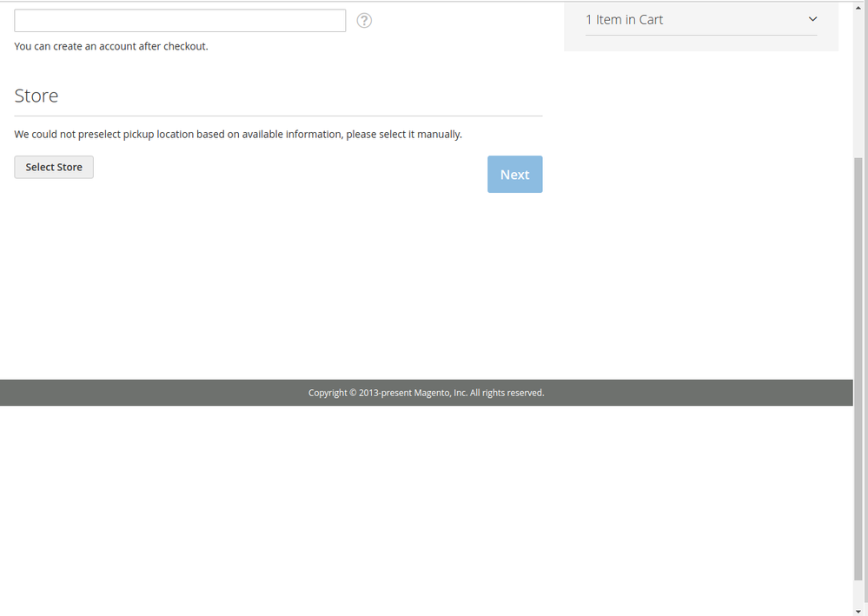The image size is (868, 616).
Task: Click the scrollbar down arrow
Action: (x=860, y=610)
